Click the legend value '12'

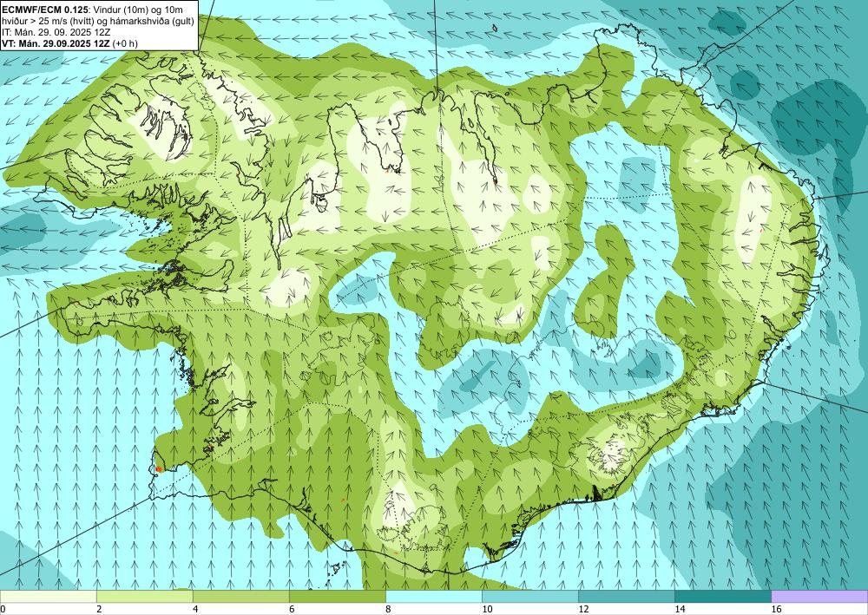(x=583, y=609)
